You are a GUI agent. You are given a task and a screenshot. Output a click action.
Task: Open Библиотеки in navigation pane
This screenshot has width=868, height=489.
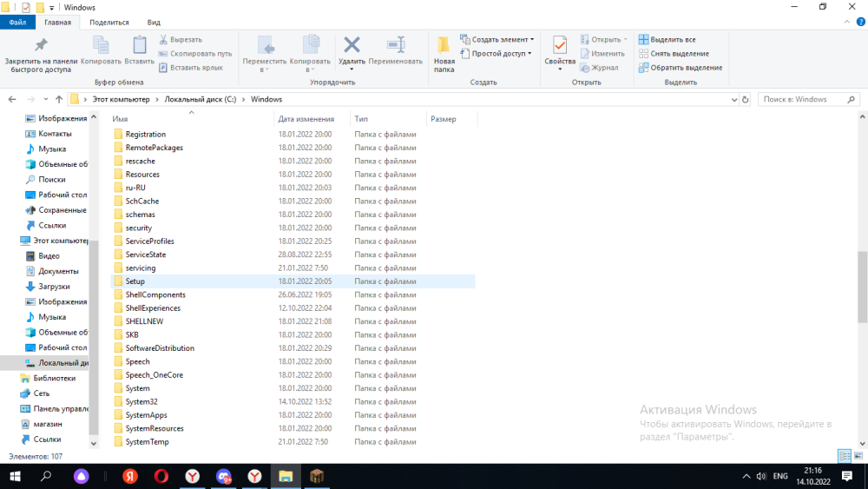(54, 378)
